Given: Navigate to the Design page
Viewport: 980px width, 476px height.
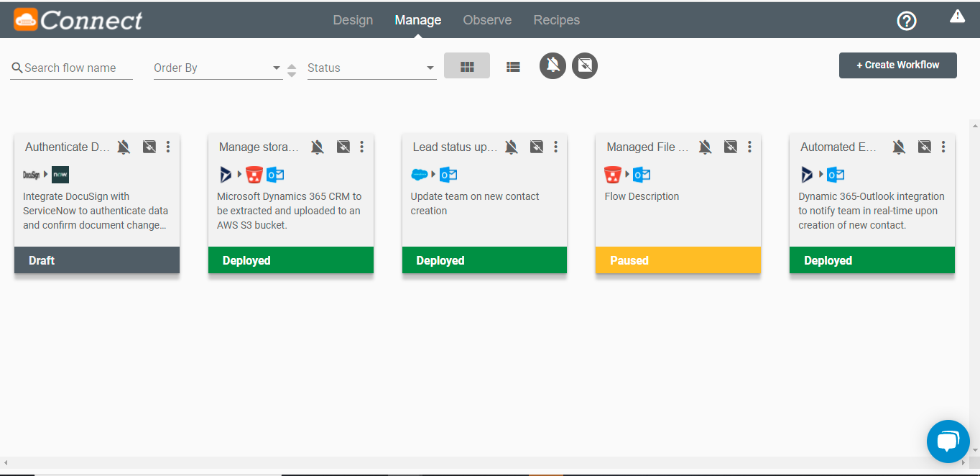Looking at the screenshot, I should click(353, 19).
